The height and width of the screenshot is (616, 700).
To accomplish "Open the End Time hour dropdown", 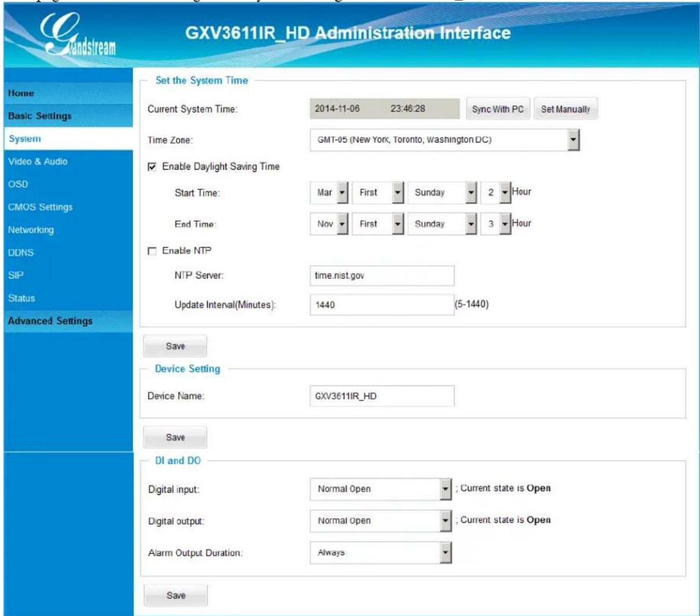I will tap(496, 224).
